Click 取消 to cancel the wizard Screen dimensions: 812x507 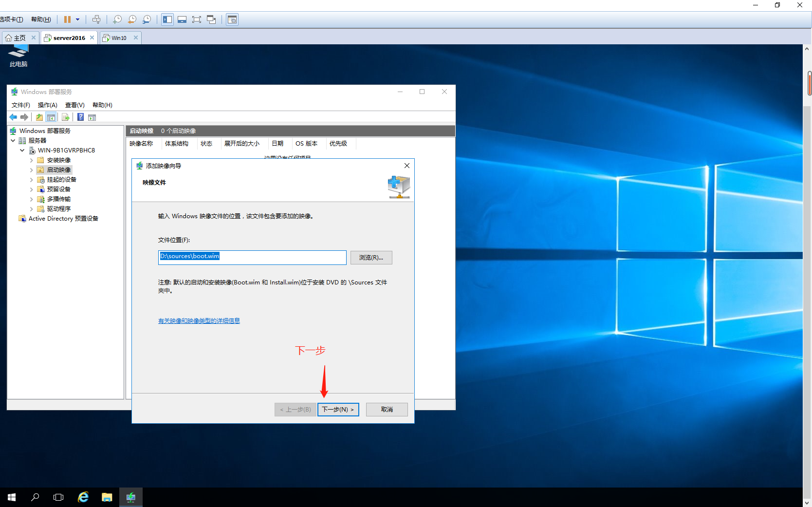click(x=387, y=410)
